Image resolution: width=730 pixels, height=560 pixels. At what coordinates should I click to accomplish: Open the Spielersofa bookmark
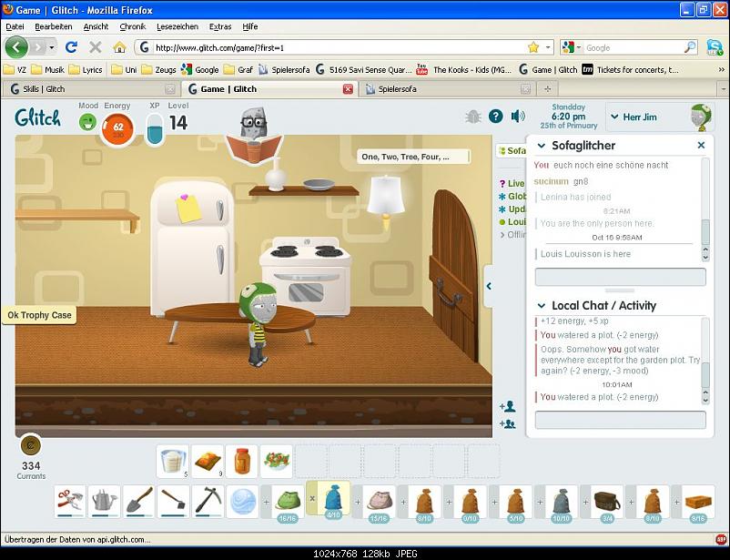287,69
